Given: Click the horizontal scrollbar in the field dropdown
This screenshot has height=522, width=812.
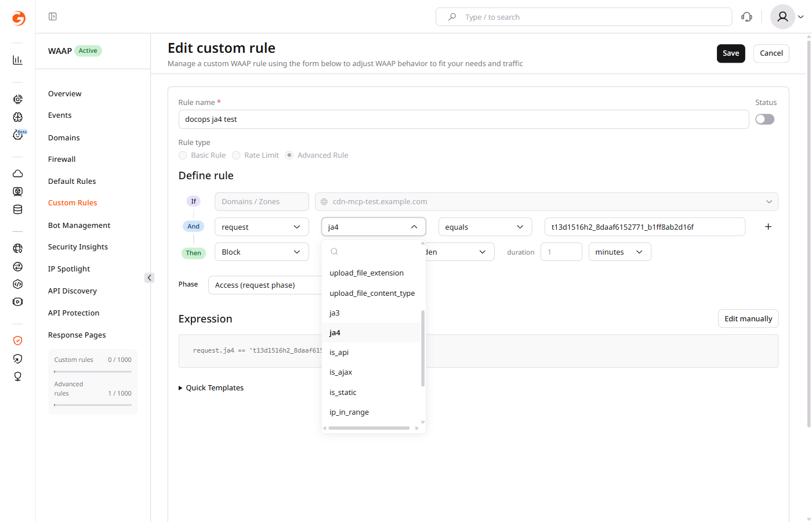Looking at the screenshot, I should 369,428.
